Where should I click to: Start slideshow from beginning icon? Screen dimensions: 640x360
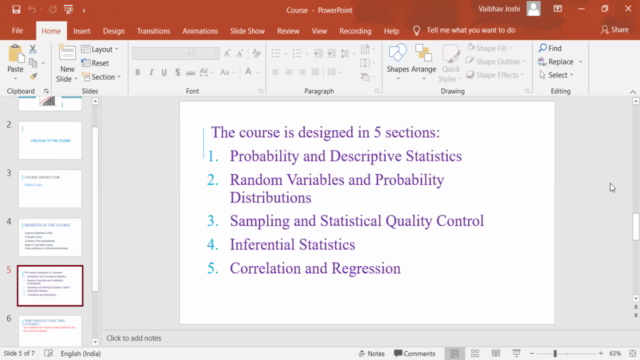(x=68, y=9)
